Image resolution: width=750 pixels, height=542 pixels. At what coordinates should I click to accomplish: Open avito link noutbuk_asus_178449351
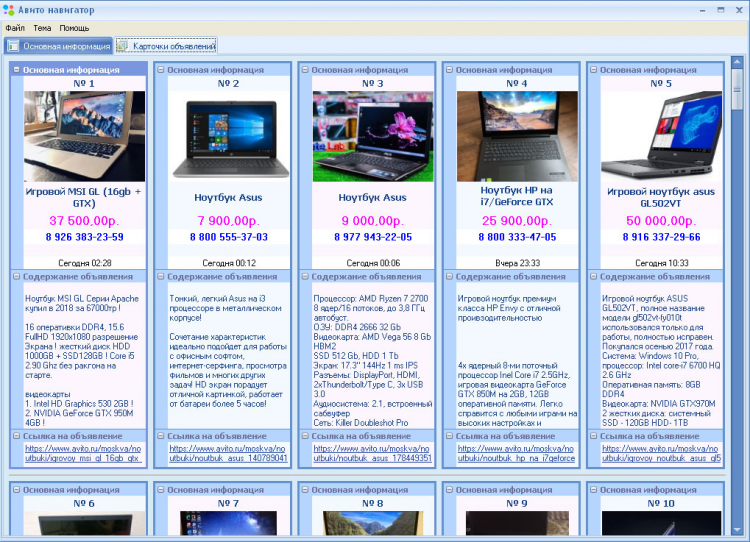tap(372, 453)
